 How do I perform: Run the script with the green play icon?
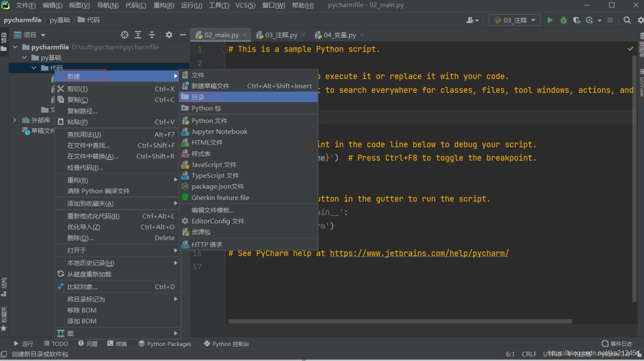[550, 20]
